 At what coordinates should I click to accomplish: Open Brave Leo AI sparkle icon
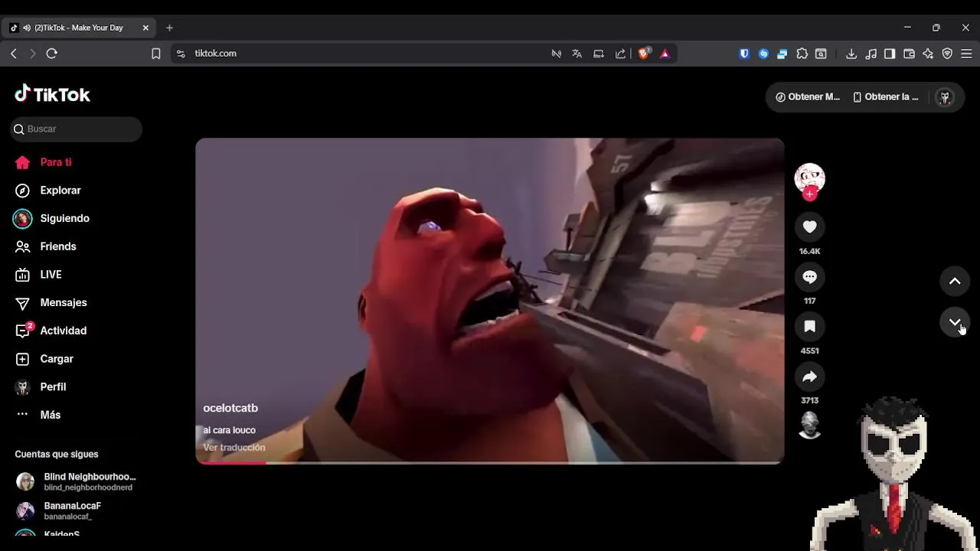[x=928, y=54]
